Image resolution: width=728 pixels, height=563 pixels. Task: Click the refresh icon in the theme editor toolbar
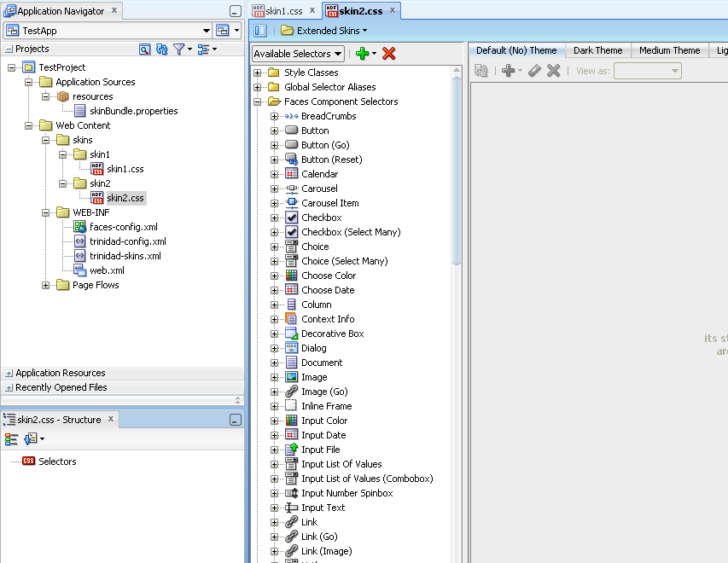[x=480, y=70]
